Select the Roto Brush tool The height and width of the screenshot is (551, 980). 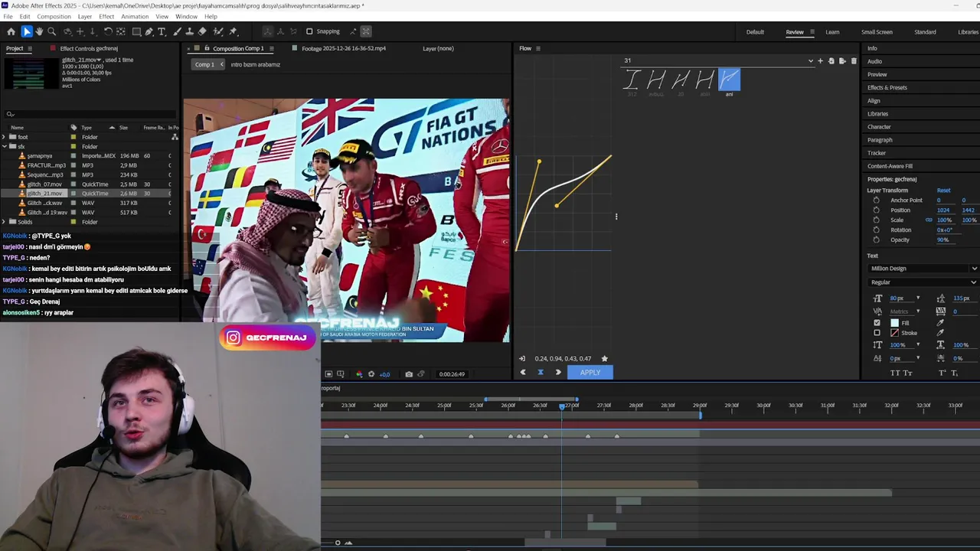[x=218, y=31]
